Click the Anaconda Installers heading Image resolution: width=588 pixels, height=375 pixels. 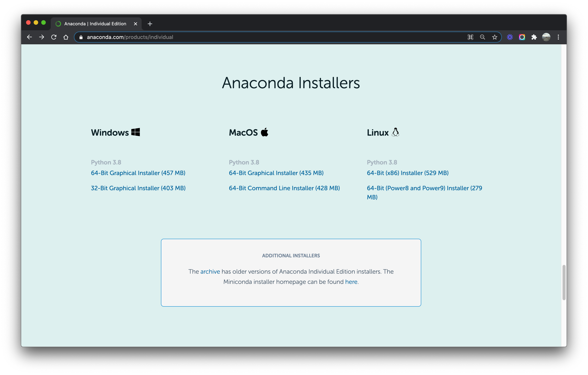pos(291,83)
